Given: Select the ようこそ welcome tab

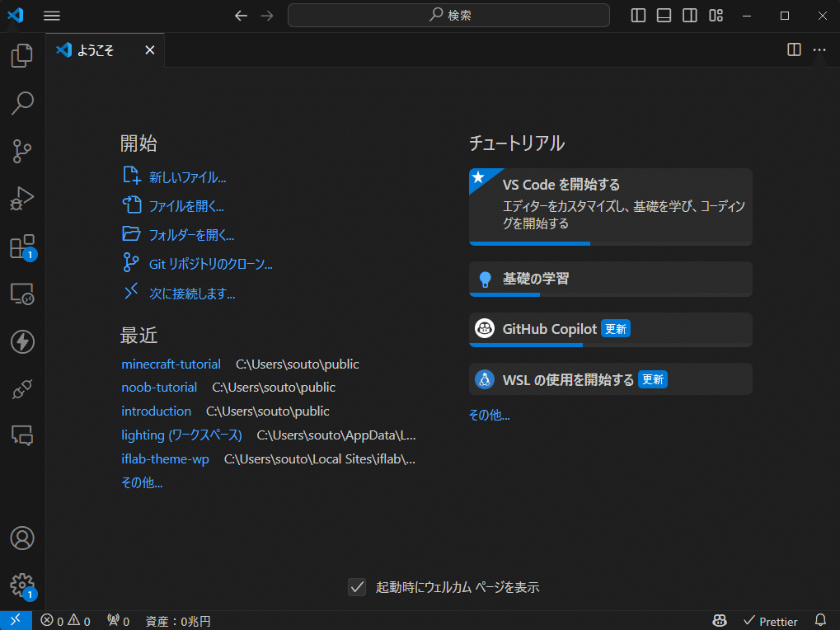Looking at the screenshot, I should (105, 49).
